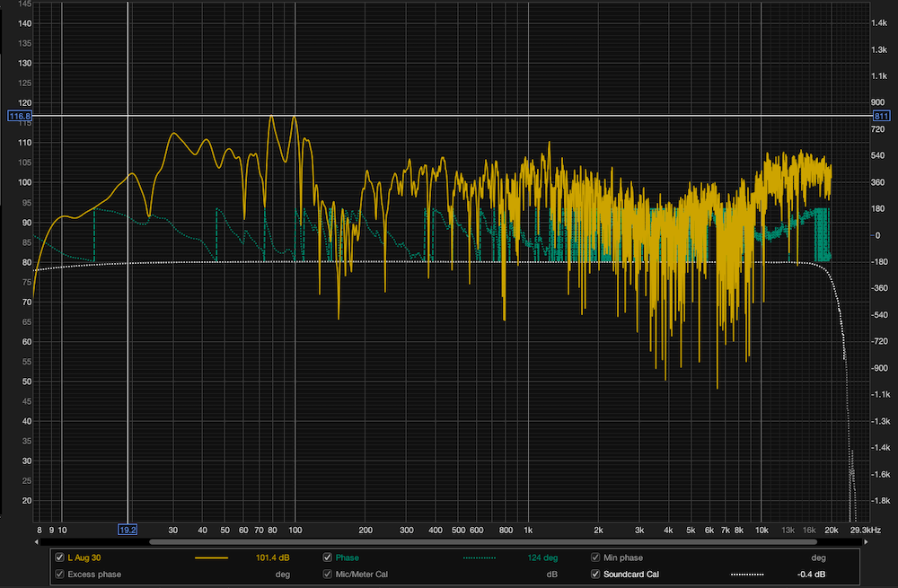The width and height of the screenshot is (898, 588).
Task: Select the L Aug 30 legend label
Action: pos(84,557)
